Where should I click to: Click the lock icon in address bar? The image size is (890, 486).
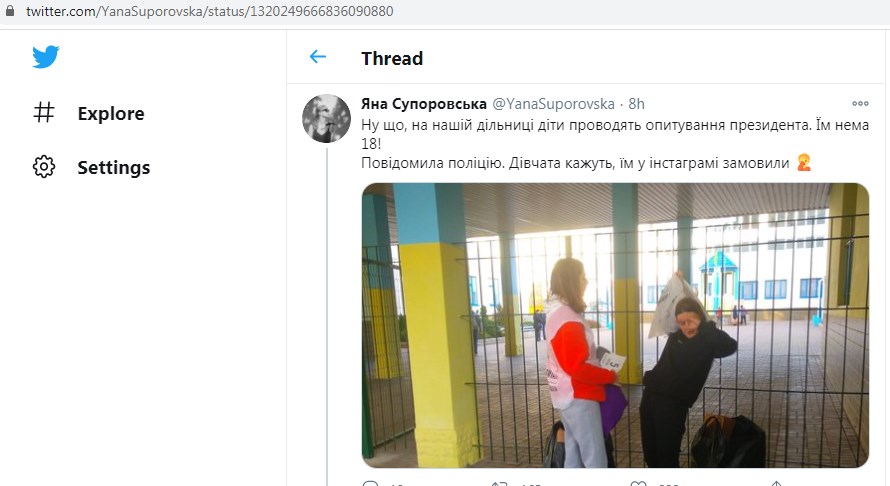click(10, 11)
